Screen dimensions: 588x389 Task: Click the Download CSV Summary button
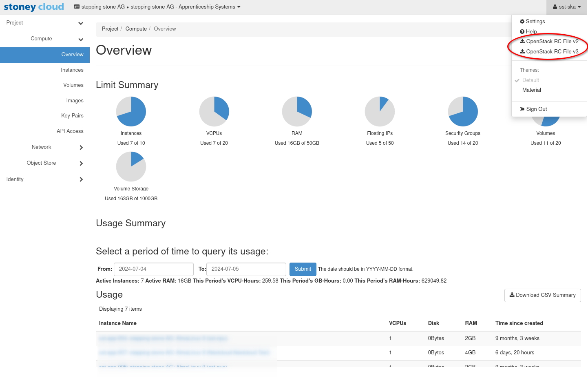click(x=542, y=295)
